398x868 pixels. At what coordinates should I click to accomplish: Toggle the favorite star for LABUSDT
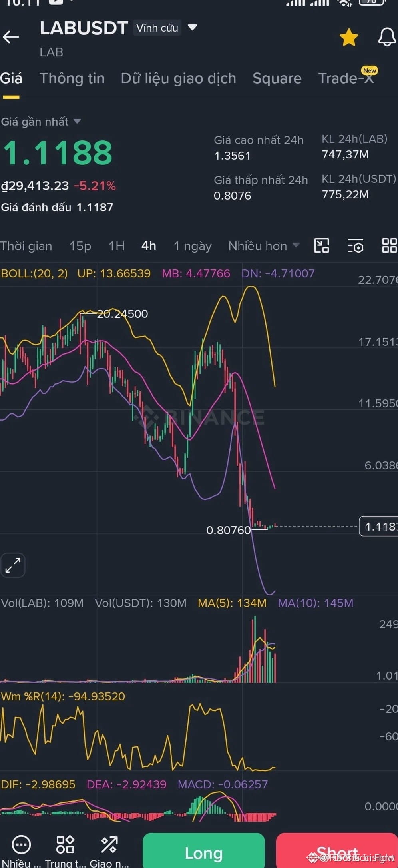point(349,37)
